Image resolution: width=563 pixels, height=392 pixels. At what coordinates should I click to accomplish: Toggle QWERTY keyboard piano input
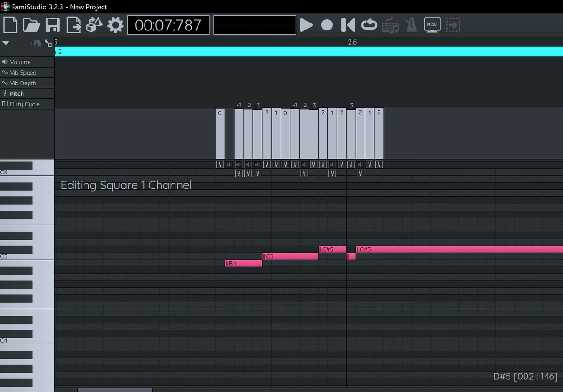(x=390, y=25)
